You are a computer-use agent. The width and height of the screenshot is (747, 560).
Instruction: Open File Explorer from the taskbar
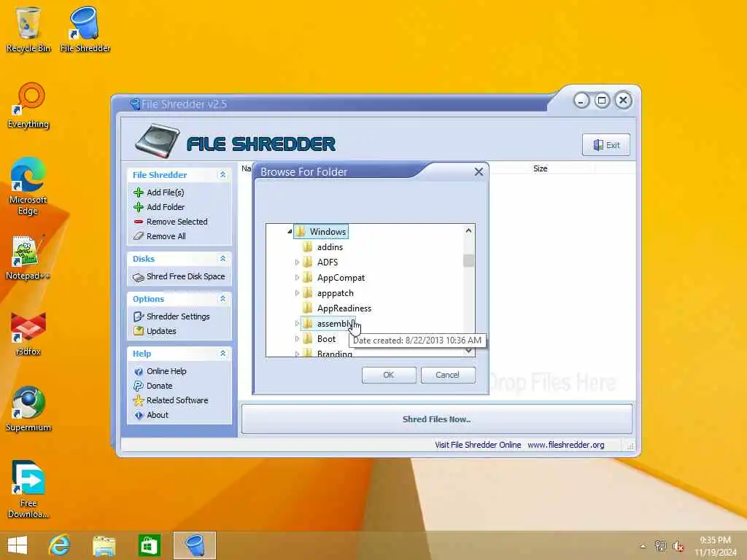tap(104, 545)
